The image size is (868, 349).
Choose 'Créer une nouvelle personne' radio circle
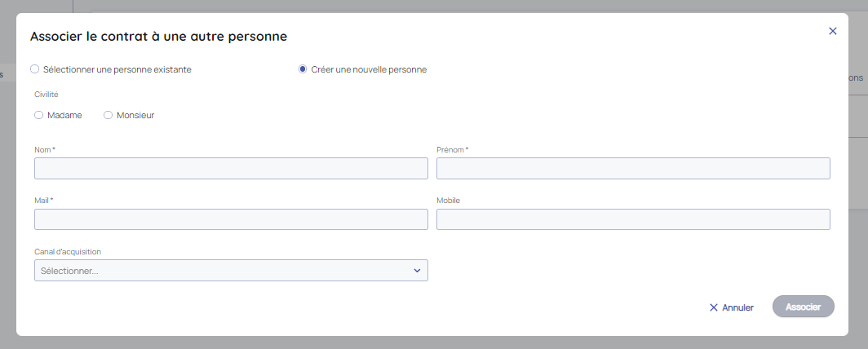(303, 69)
